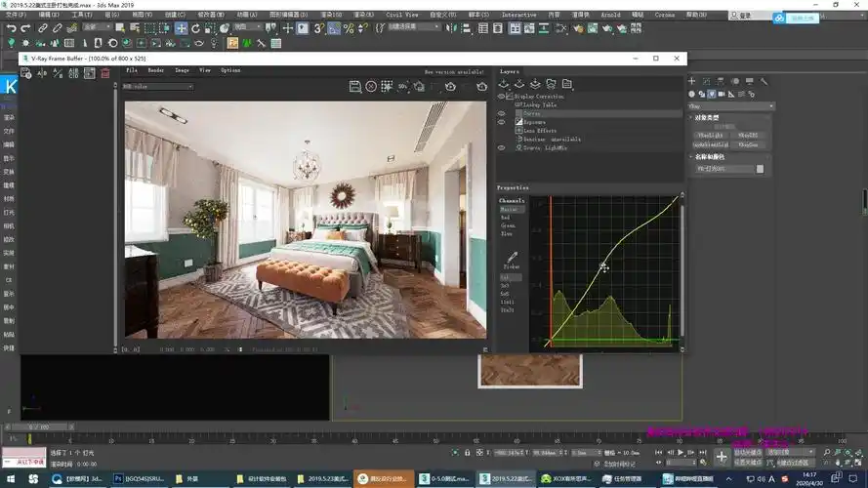Open the reference coordinate system dropdown
The width and height of the screenshot is (868, 488).
click(247, 26)
